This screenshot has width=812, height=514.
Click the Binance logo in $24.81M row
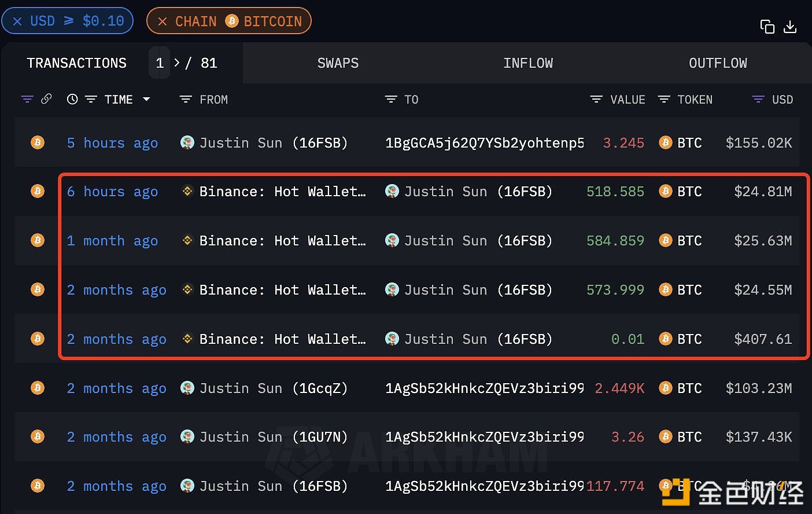[x=187, y=191]
